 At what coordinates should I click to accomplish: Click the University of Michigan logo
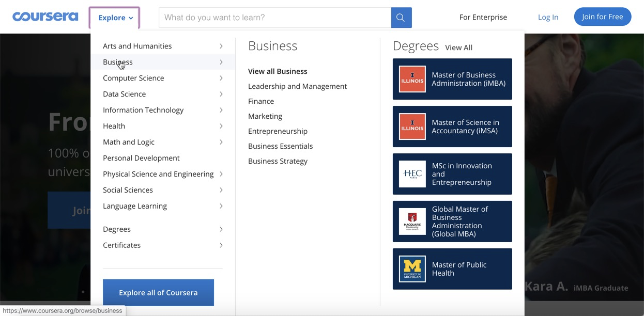[412, 269]
